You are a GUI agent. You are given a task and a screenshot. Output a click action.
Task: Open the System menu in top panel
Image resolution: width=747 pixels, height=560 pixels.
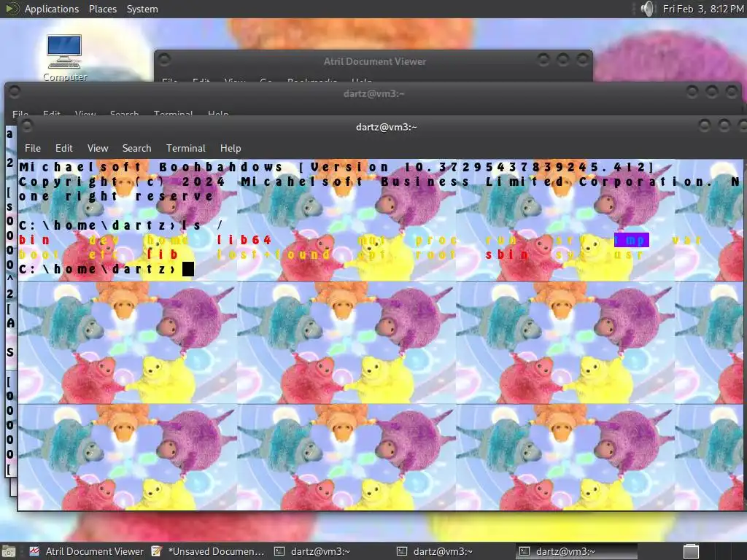point(142,9)
